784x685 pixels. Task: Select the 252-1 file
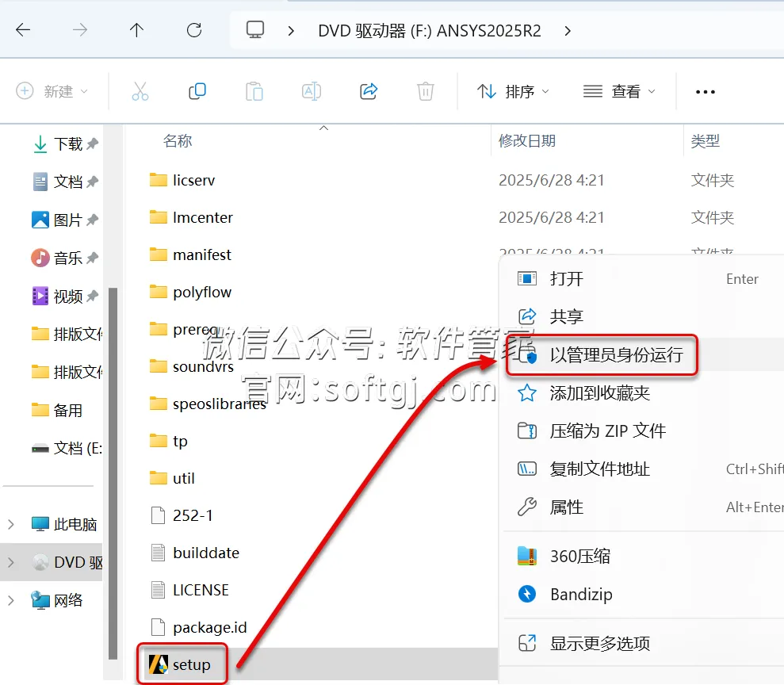coord(182,515)
